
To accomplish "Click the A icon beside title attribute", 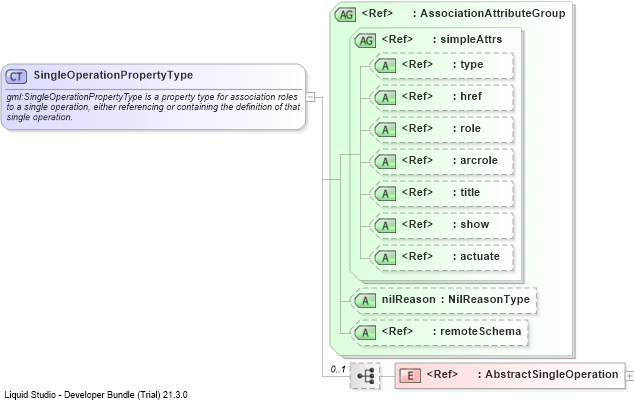I will point(385,193).
